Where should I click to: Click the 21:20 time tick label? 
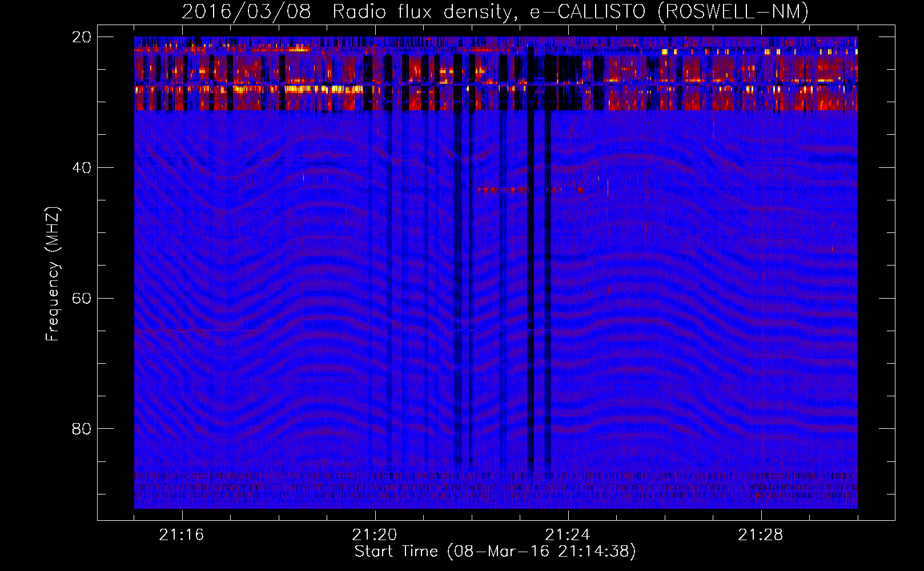(x=375, y=535)
